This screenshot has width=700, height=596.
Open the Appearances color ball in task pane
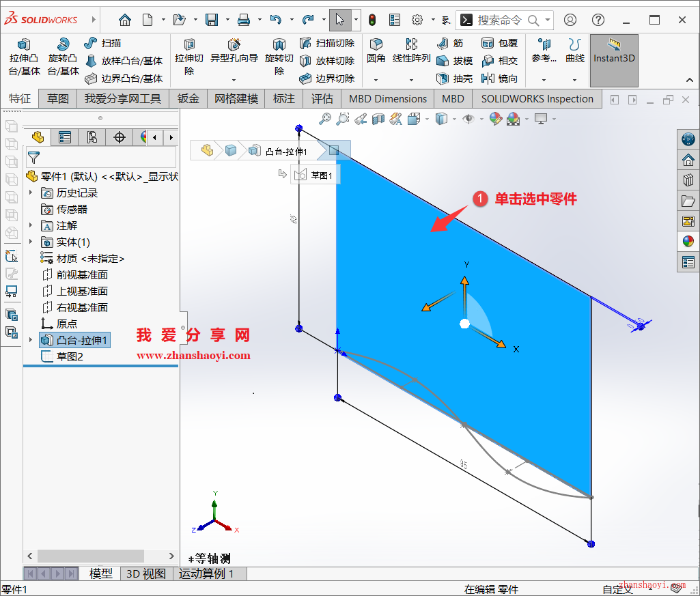688,242
